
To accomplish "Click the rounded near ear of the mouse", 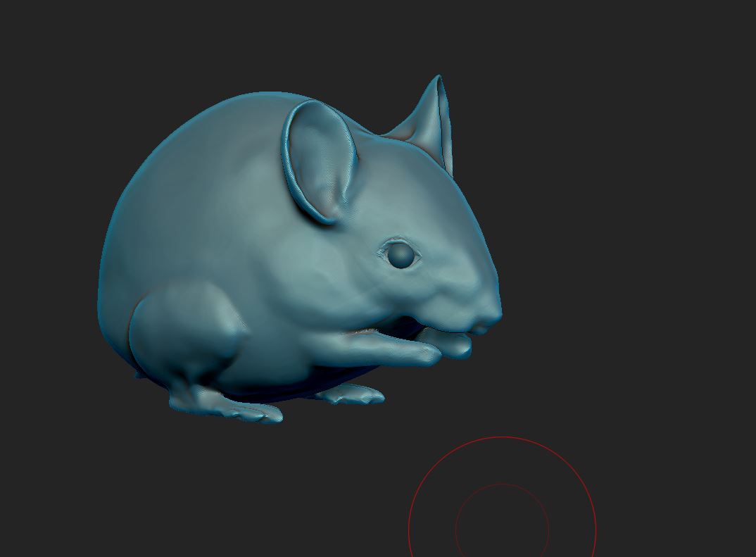I will (319, 161).
